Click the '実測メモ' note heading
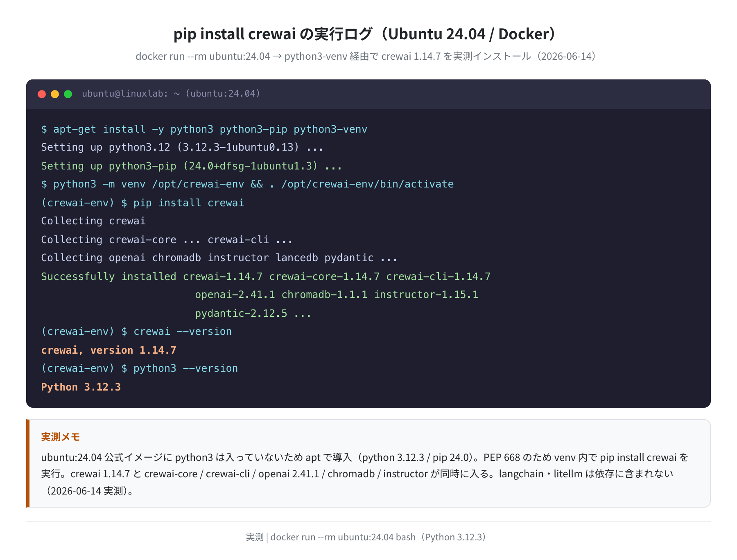The height and width of the screenshot is (560, 737). [61, 437]
